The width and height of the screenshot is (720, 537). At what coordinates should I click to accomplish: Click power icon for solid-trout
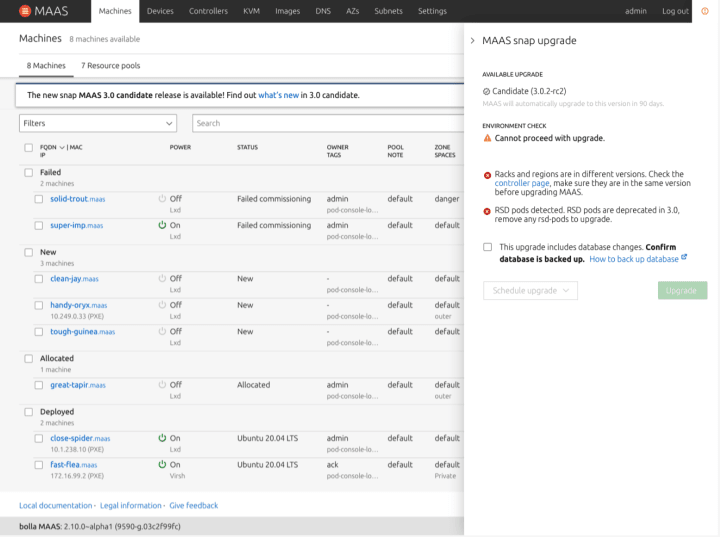162,198
